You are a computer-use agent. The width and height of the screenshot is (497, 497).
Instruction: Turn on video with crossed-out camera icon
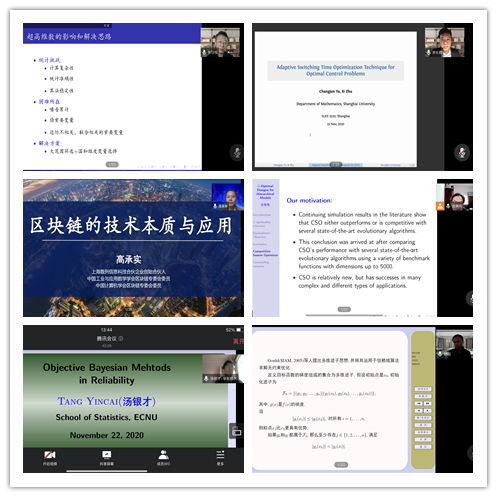click(x=50, y=455)
